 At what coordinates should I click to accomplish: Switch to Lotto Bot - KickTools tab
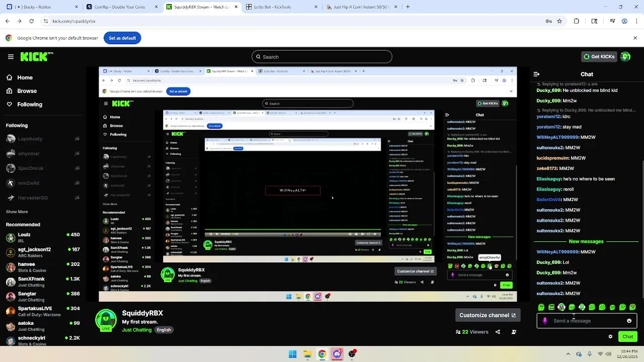(282, 7)
